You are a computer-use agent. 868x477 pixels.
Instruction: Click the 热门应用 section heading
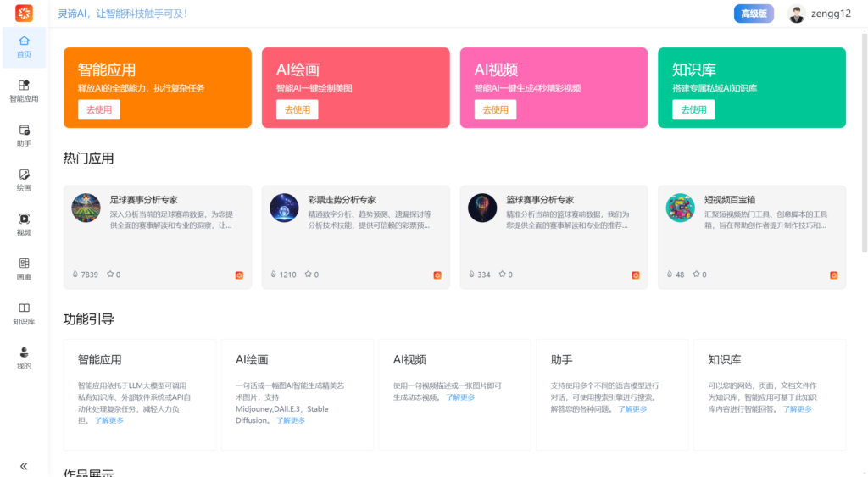tap(88, 158)
